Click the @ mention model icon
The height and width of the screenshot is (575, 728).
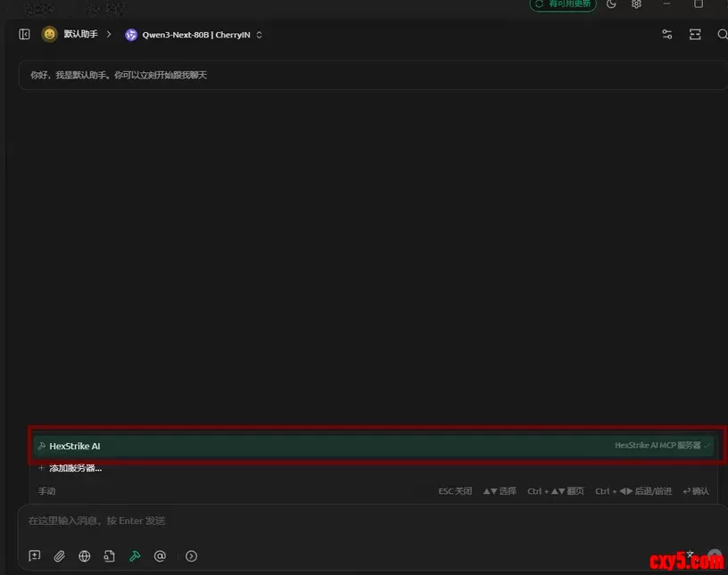pos(161,556)
